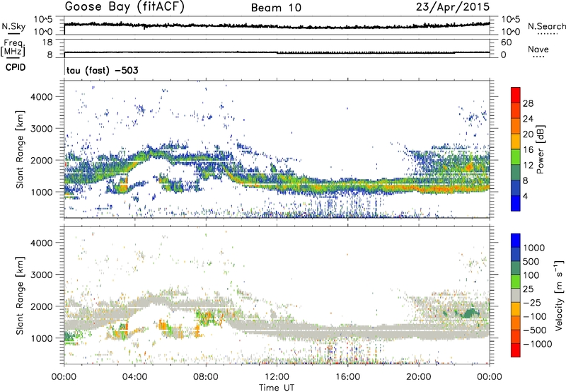Click the '4000' tick on the power panel
Viewport: 566px width, 392px height.
[42, 97]
